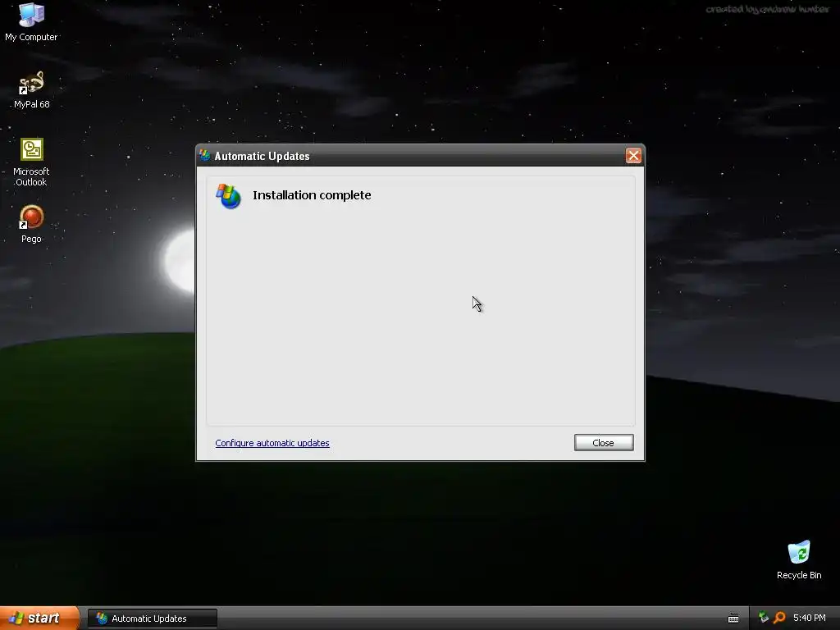Click the keyboard language bar icon
Image resolution: width=840 pixels, height=630 pixels.
733,619
